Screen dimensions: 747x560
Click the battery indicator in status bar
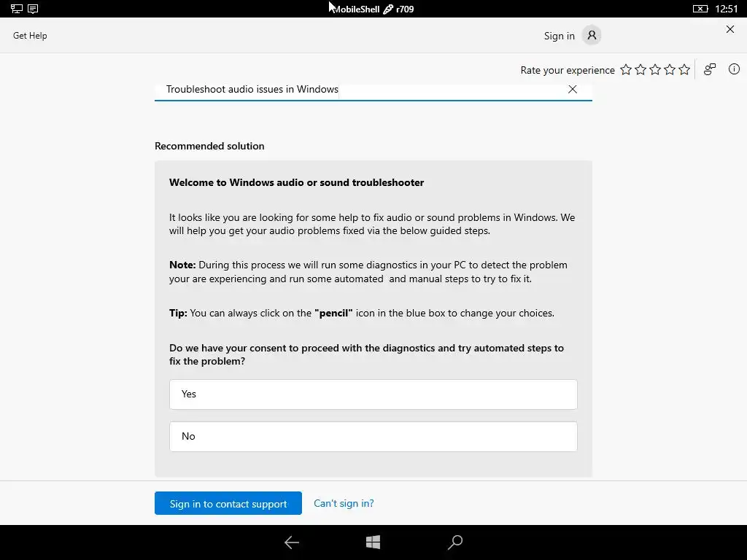[700, 9]
